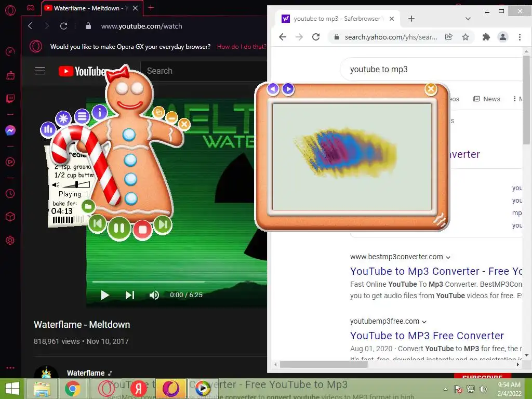Viewport: 532px width, 399px height.
Task: Minimize the gingerbread media player skin
Action: [x=172, y=117]
